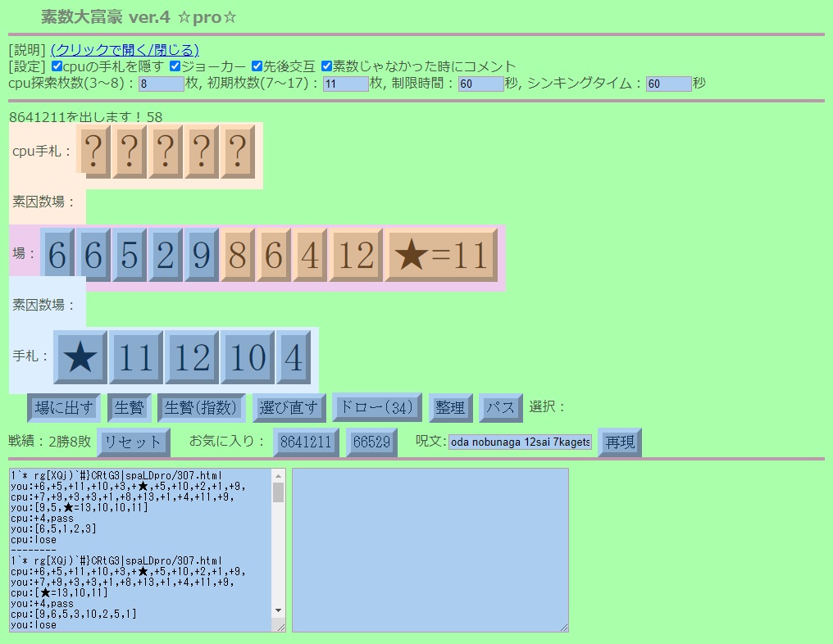The width and height of the screenshot is (833, 644).
Task: Click the ドロー(34) draw button
Action: click(x=376, y=407)
